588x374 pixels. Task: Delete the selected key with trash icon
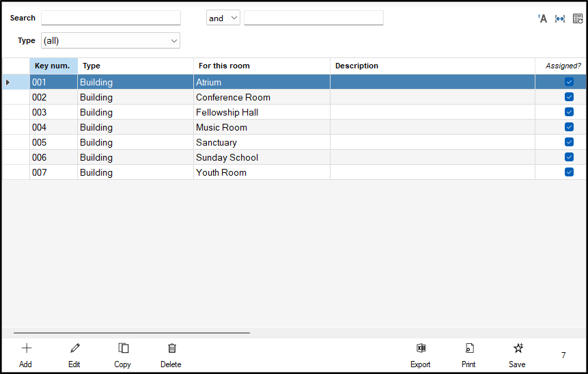click(171, 353)
